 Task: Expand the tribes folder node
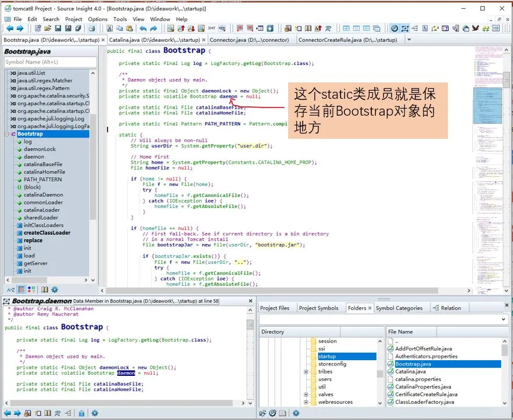306,372
